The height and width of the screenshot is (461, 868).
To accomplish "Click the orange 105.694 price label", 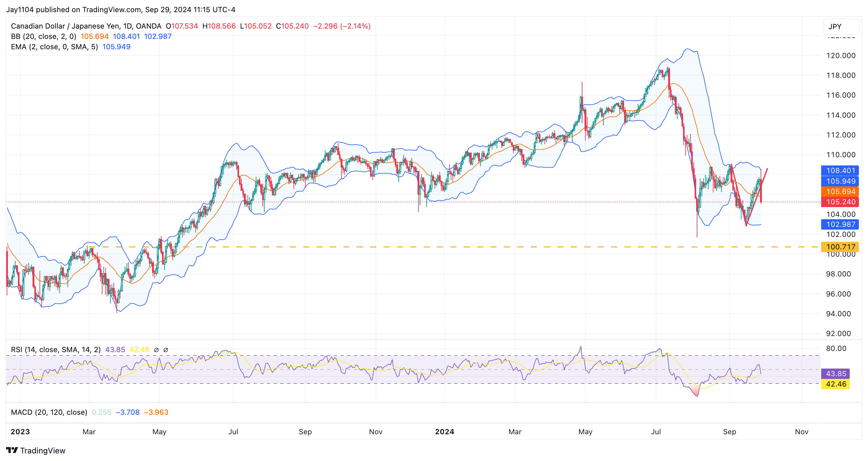I will (x=840, y=191).
